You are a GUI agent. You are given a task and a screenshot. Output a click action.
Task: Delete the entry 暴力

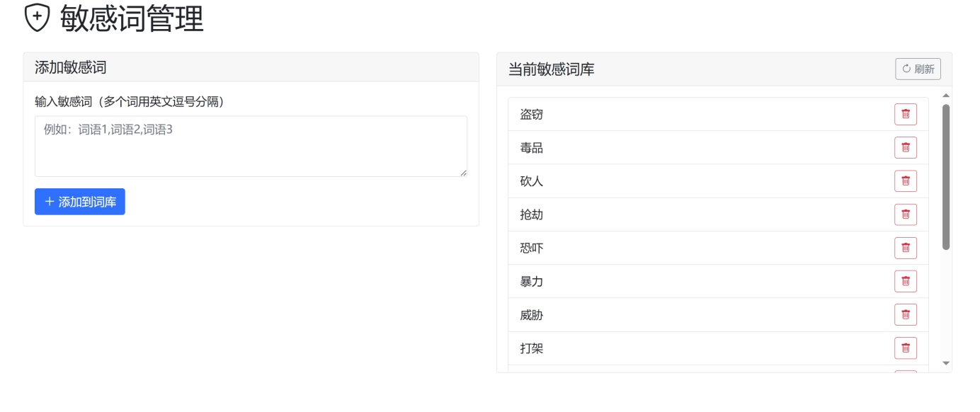tap(905, 281)
